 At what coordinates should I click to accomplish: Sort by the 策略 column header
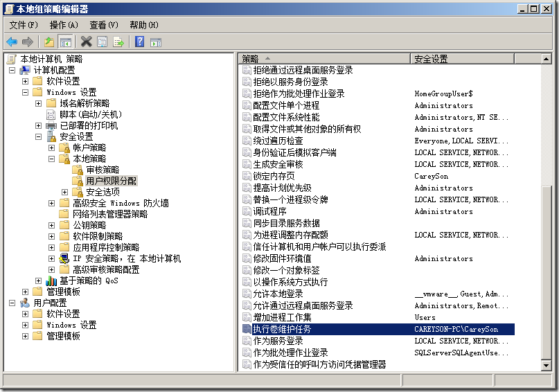tap(324, 59)
